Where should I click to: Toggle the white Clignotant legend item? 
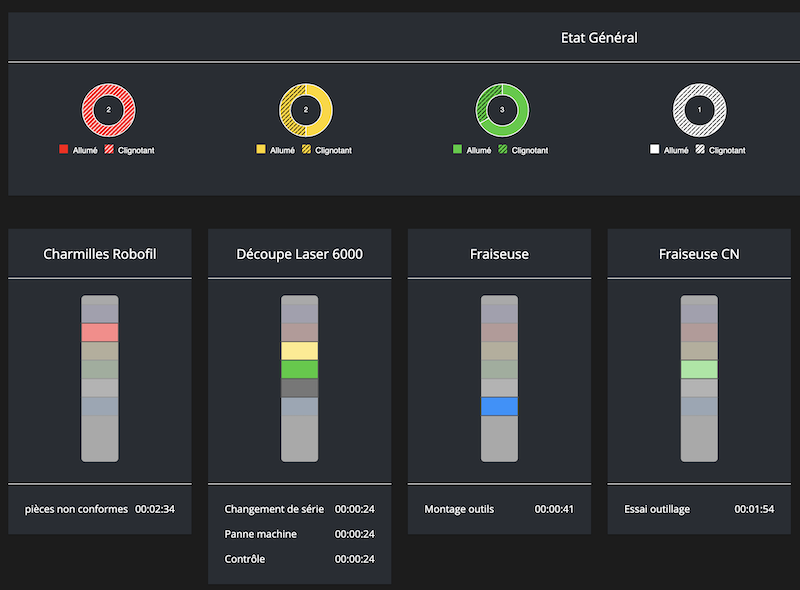pyautogui.click(x=721, y=150)
